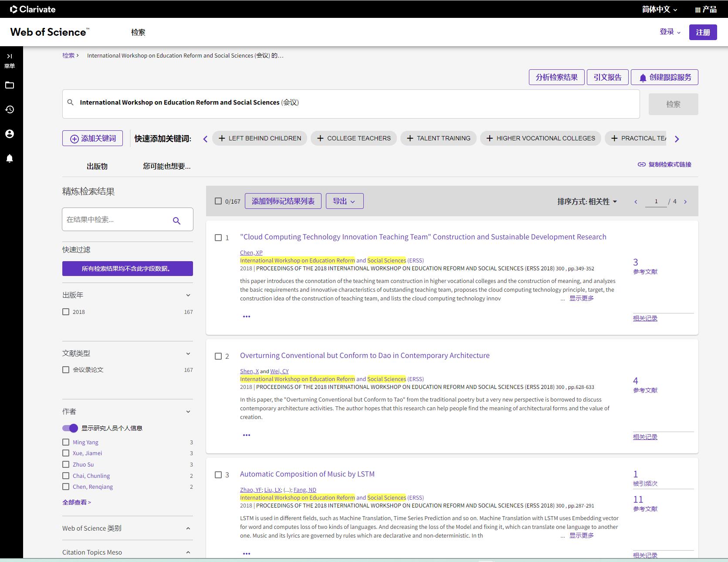Expand the sidebar menu arrow icon
This screenshot has width=728, height=562.
10,56
